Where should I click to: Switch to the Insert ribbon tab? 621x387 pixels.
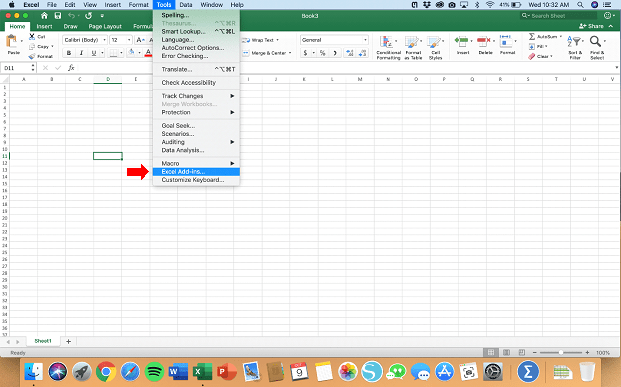pos(44,26)
